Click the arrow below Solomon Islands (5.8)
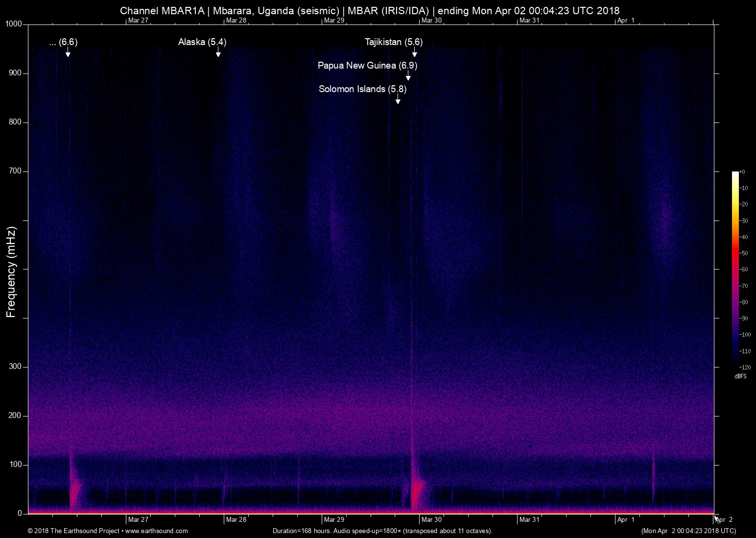756x538 pixels. (x=398, y=99)
